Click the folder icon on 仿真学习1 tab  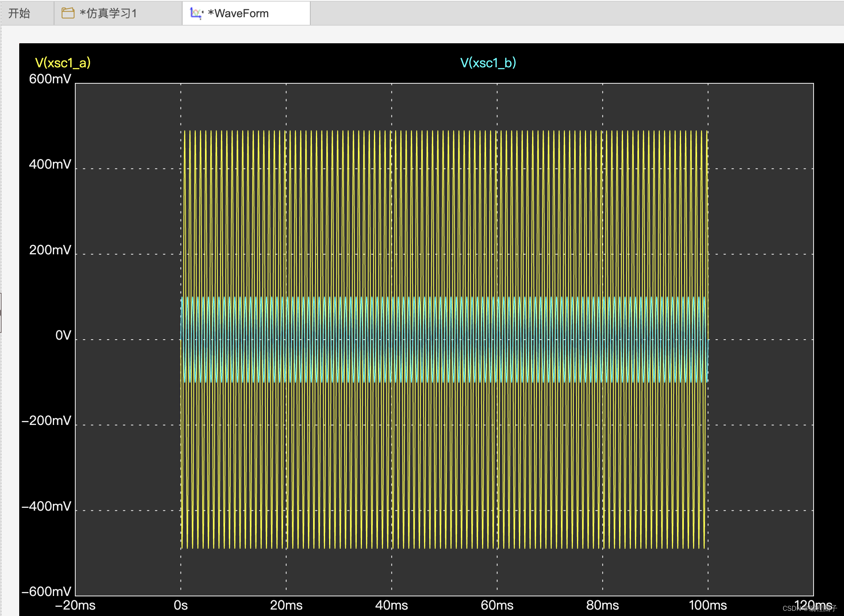coord(68,13)
